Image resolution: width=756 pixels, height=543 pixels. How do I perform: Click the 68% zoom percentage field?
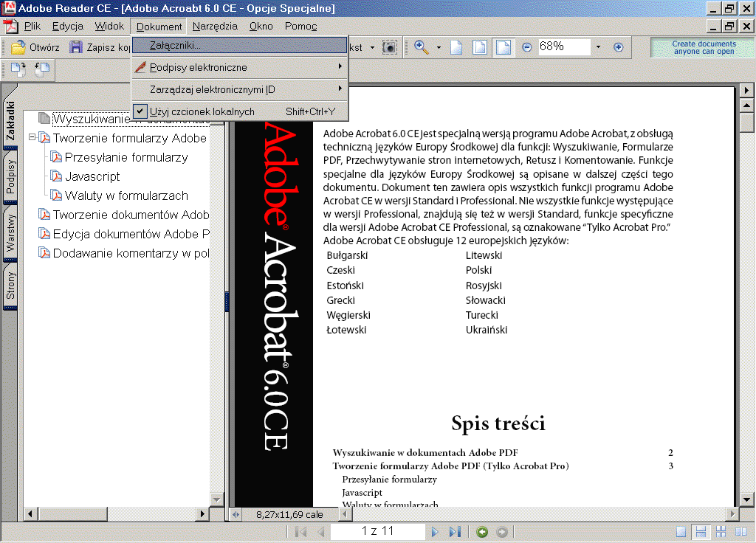(x=563, y=46)
